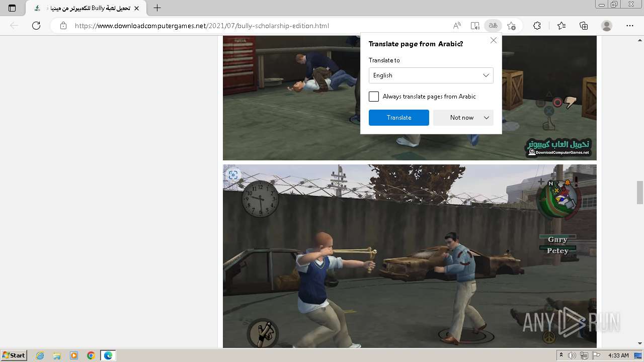This screenshot has height=362, width=644.
Task: Click the volume speaker tray icon
Action: point(572,355)
